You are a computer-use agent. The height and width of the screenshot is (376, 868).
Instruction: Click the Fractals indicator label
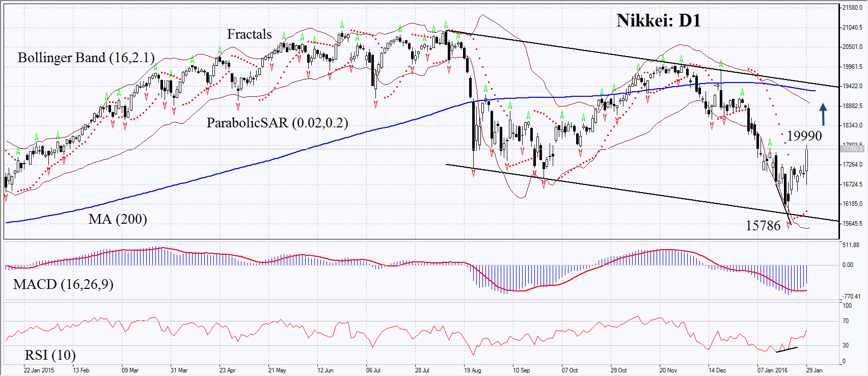249,34
